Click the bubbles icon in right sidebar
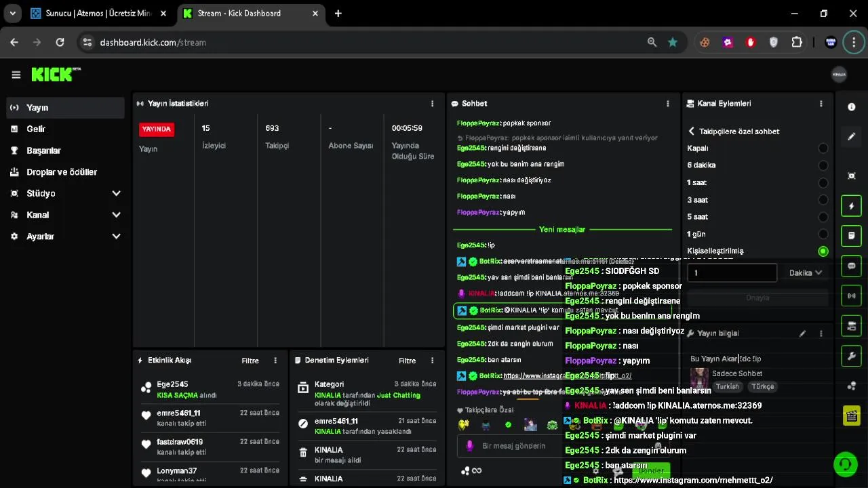This screenshot has height=488, width=868. click(852, 386)
